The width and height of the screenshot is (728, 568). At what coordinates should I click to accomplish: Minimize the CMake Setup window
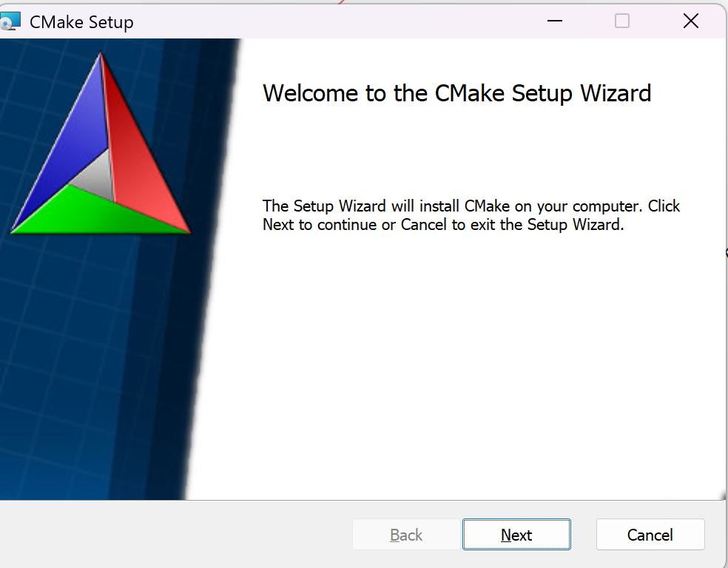[x=554, y=21]
